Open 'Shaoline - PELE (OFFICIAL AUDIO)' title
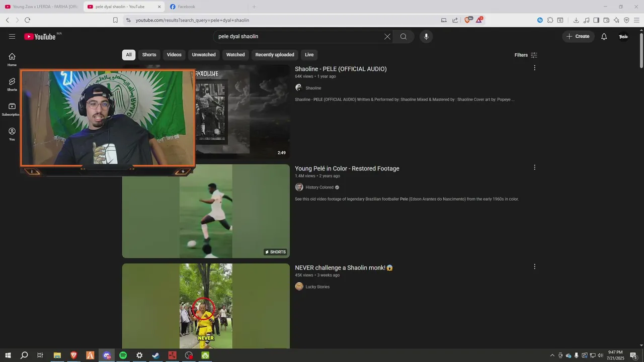The image size is (644, 362). tap(341, 69)
